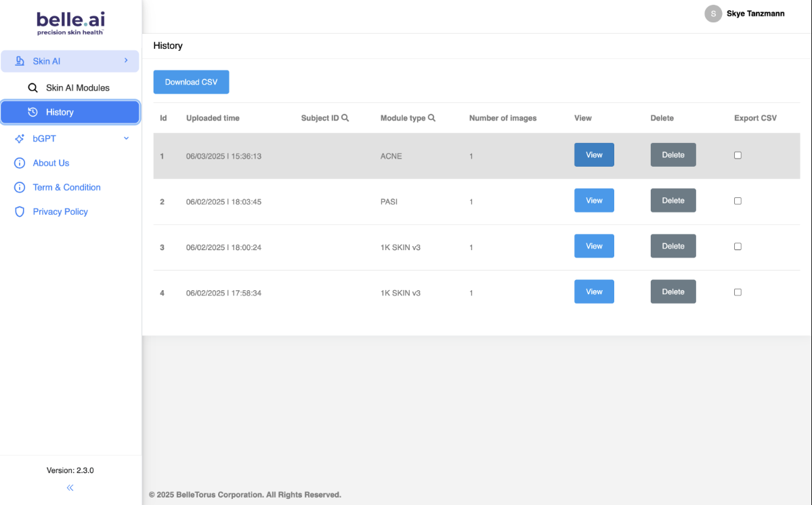Tick Export CSV checkbox for ACNE row

click(738, 155)
